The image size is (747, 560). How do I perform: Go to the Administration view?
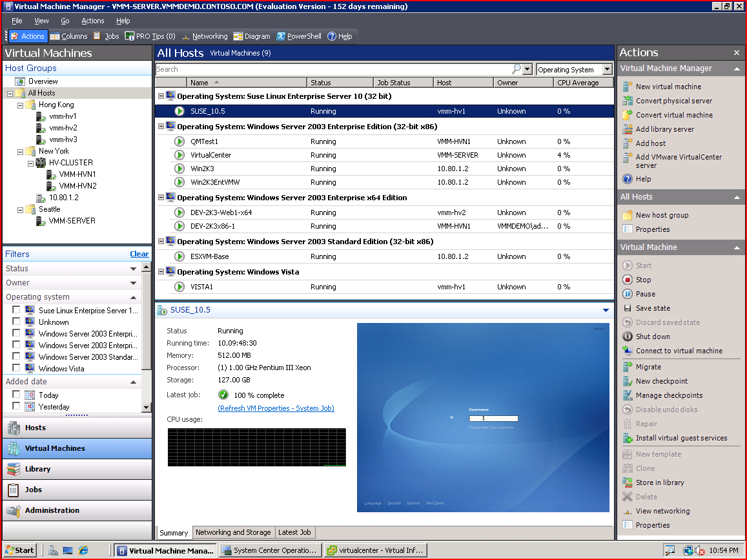click(77, 510)
